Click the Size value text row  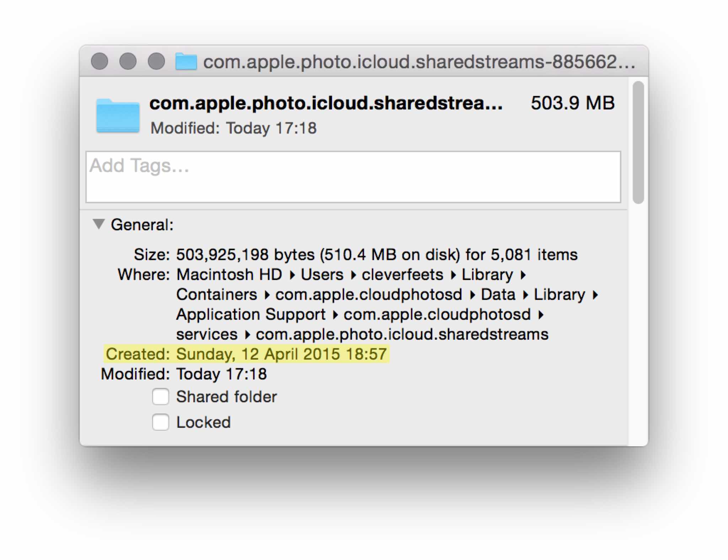(x=377, y=254)
